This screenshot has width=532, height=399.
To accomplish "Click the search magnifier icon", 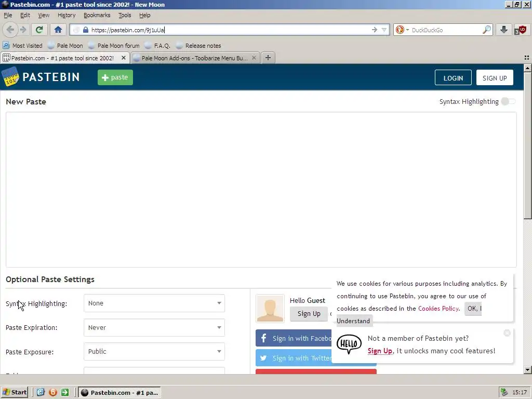I will click(486, 30).
